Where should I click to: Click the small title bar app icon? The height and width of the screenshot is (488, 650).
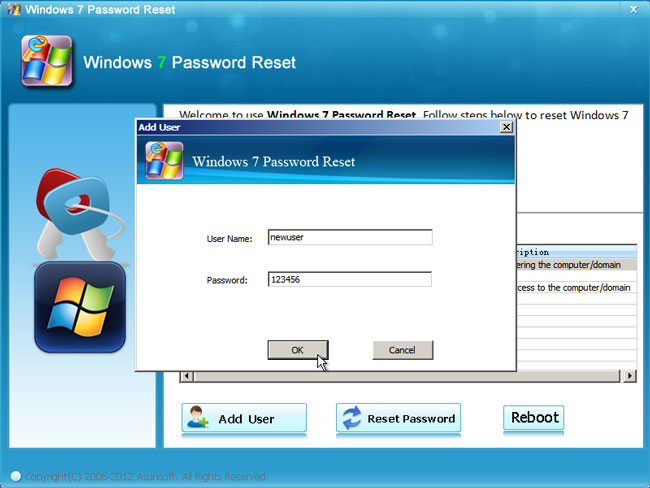pyautogui.click(x=14, y=9)
